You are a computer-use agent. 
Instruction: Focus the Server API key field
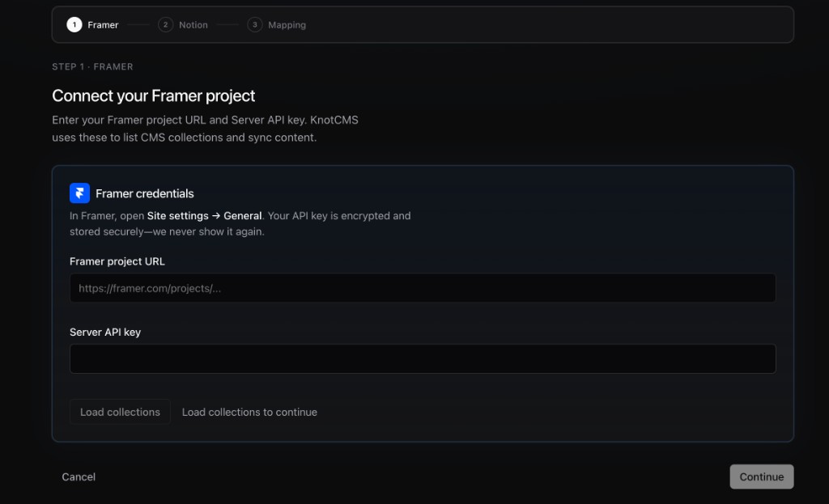click(423, 358)
